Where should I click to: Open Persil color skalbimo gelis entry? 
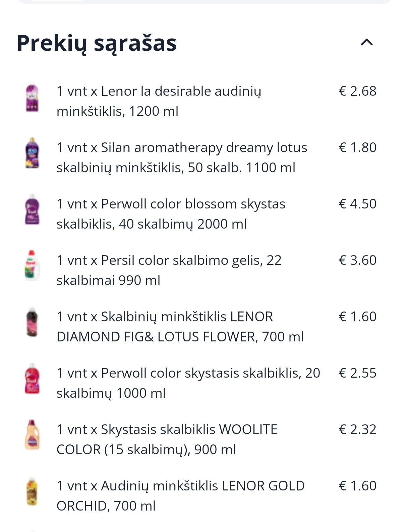169,270
